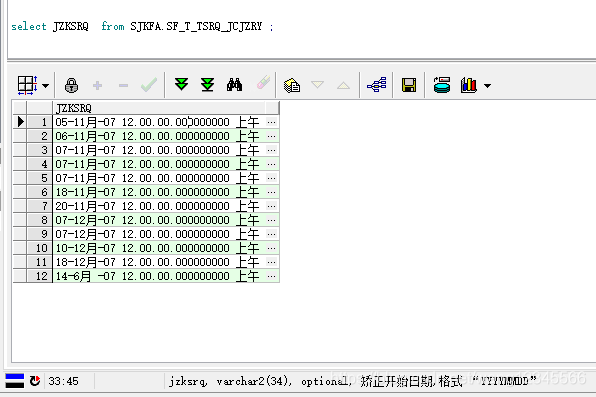Image resolution: width=596 pixels, height=397 pixels.
Task: Click the refresh arrow icon in status bar
Action: pos(35,381)
